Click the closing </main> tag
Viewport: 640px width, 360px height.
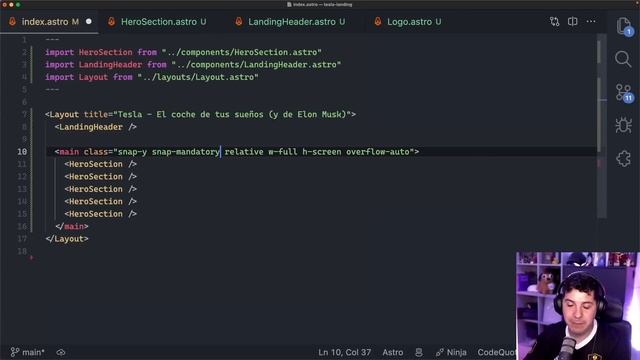click(72, 226)
